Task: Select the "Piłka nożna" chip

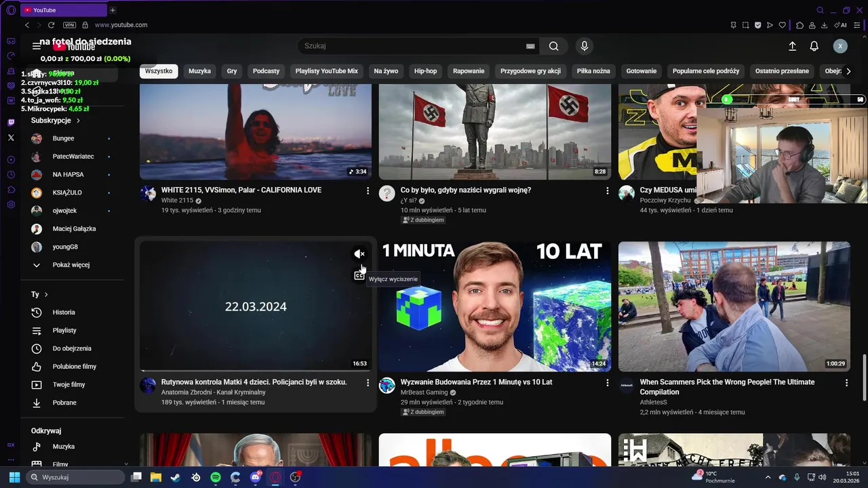Action: [593, 71]
